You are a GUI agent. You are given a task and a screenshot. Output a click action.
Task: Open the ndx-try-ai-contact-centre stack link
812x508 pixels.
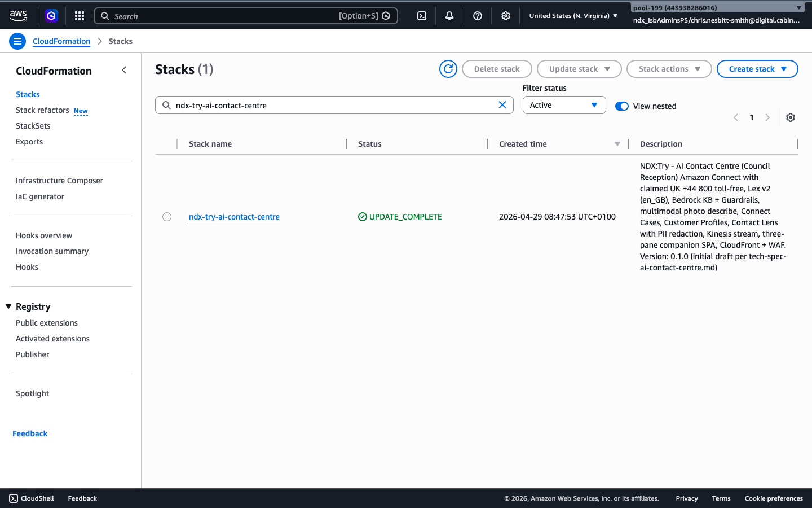point(234,217)
